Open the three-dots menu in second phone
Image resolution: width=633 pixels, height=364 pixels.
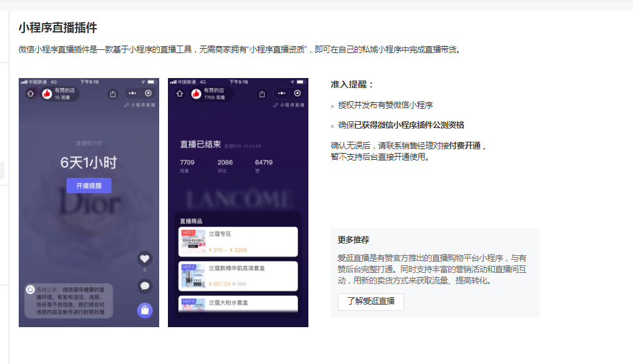click(282, 93)
